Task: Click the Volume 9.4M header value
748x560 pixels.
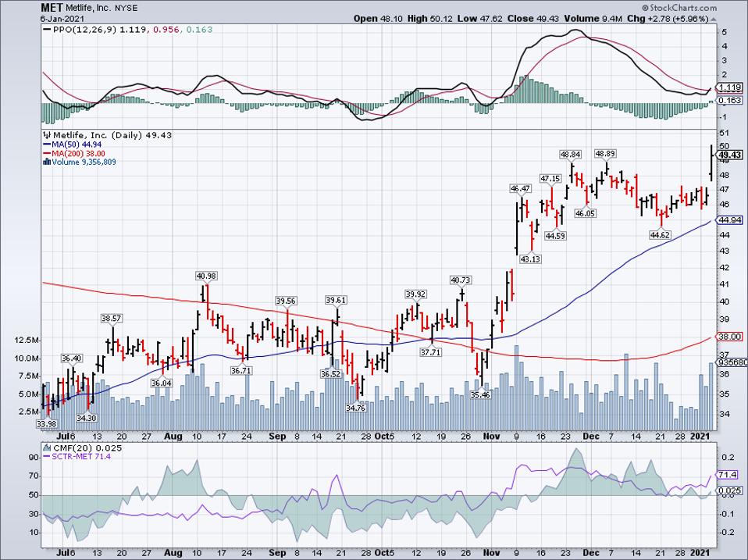Action: point(593,19)
